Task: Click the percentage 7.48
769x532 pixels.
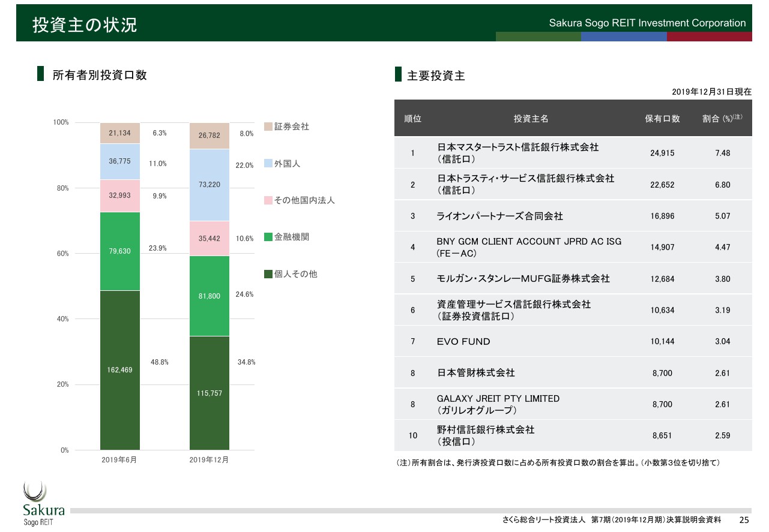Action: 723,153
